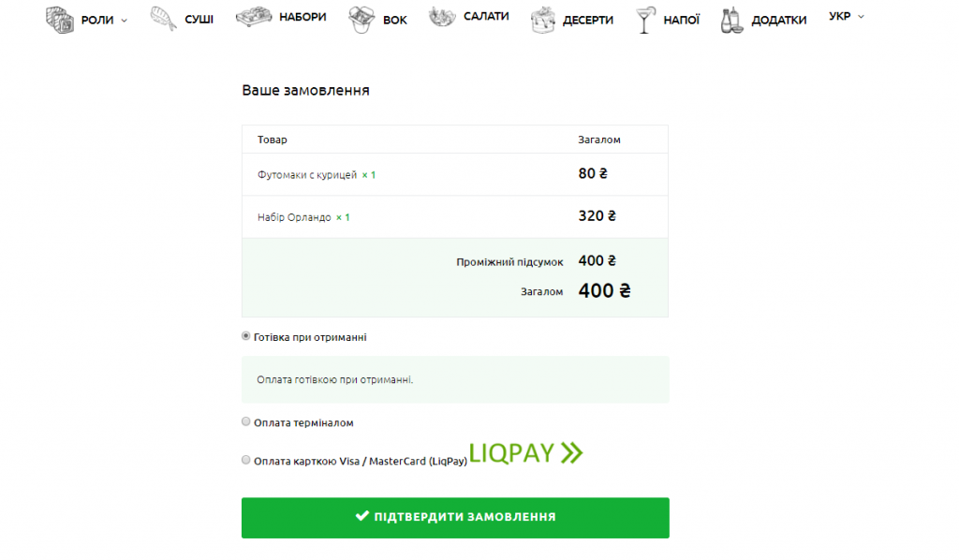Click the sushi icon next to СУШІ
Screen dimensions: 959x560
pyautogui.click(x=163, y=19)
